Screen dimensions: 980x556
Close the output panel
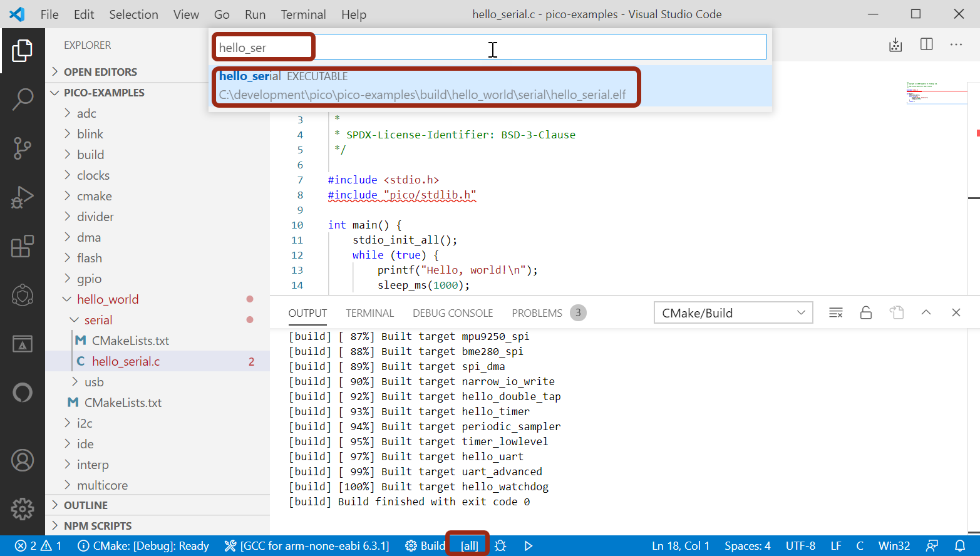956,312
